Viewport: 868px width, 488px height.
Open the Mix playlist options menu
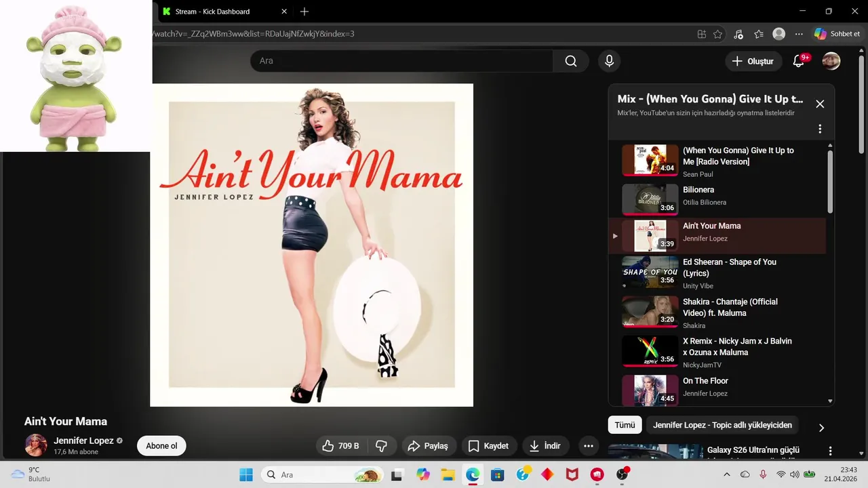820,129
